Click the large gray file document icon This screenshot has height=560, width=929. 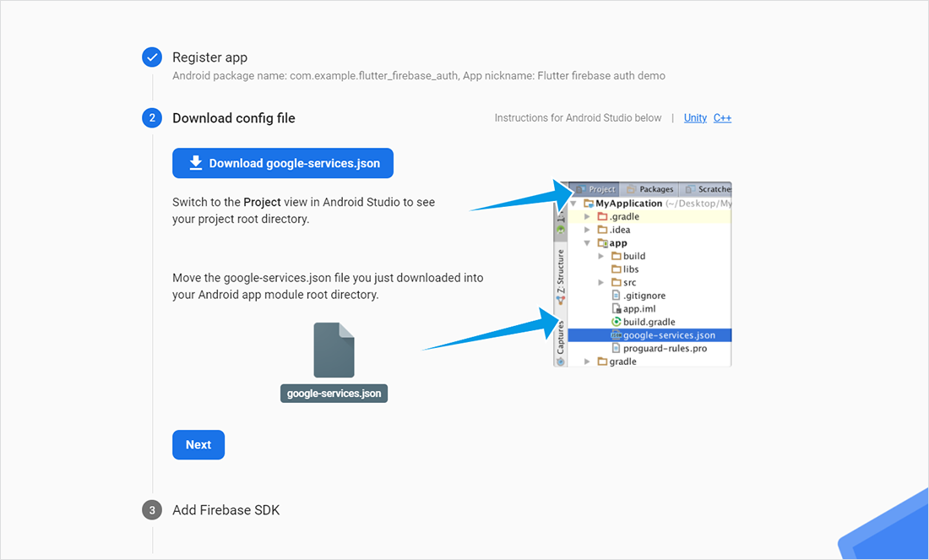pyautogui.click(x=334, y=350)
